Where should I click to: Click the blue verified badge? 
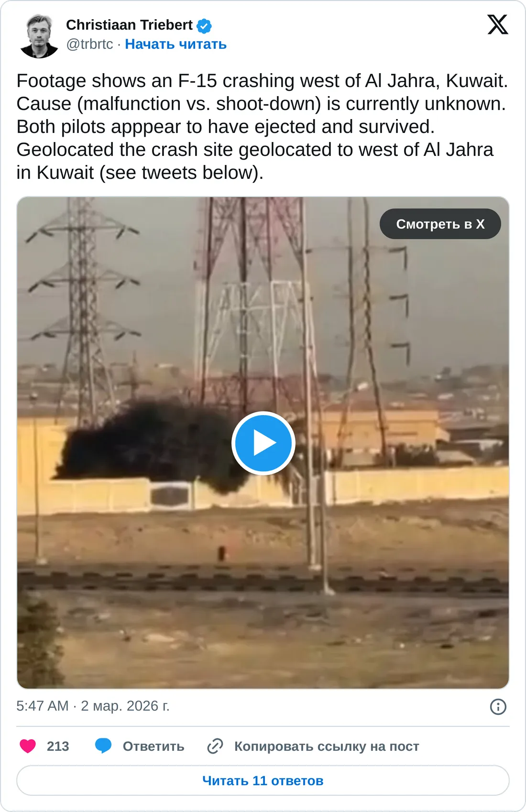204,25
